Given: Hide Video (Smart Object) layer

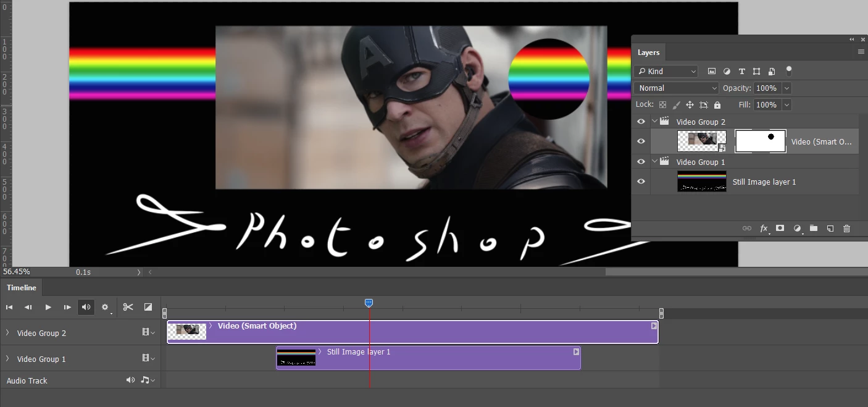Looking at the screenshot, I should point(641,141).
